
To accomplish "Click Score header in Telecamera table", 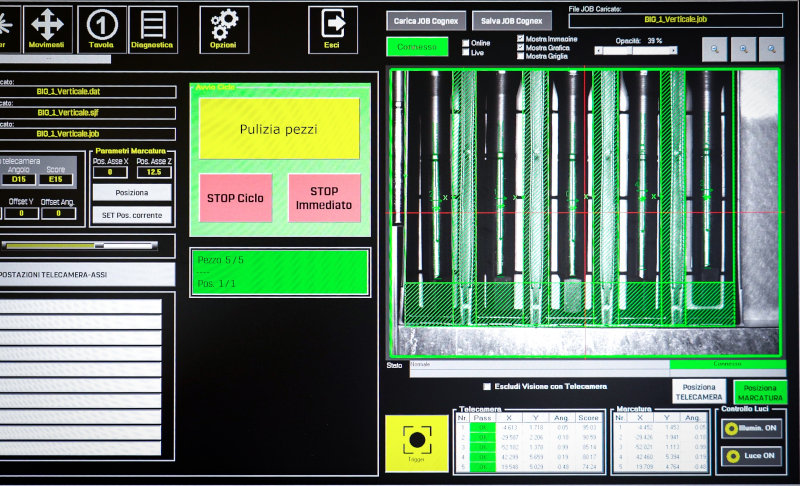I will (588, 418).
